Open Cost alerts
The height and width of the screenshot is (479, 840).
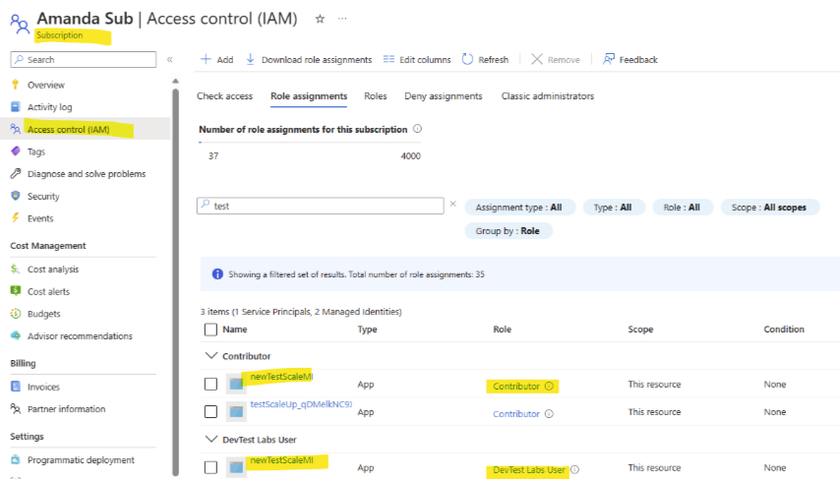click(48, 291)
